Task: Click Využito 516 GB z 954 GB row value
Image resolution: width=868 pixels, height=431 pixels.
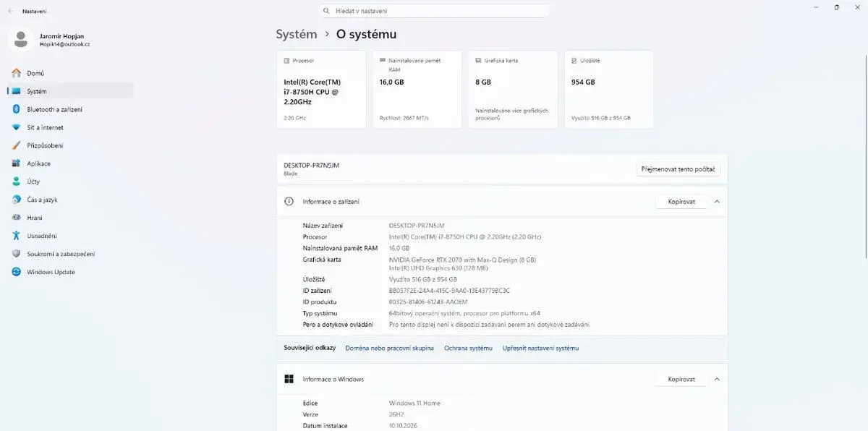Action: [x=423, y=279]
